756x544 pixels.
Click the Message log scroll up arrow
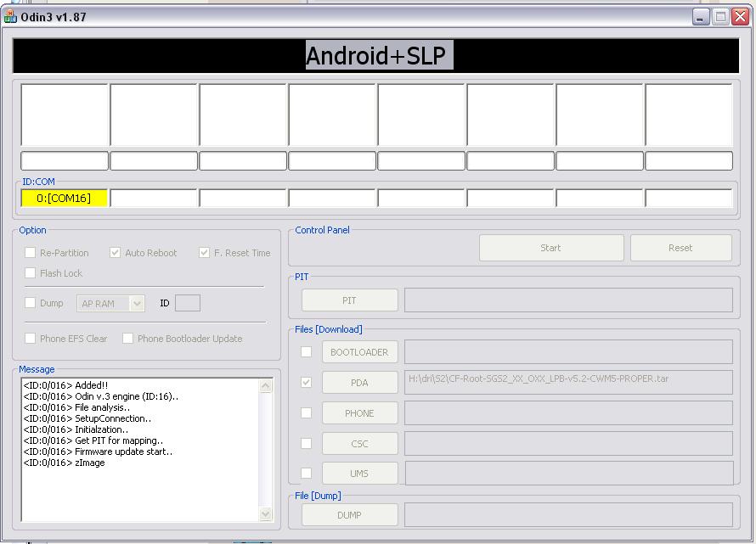(266, 386)
